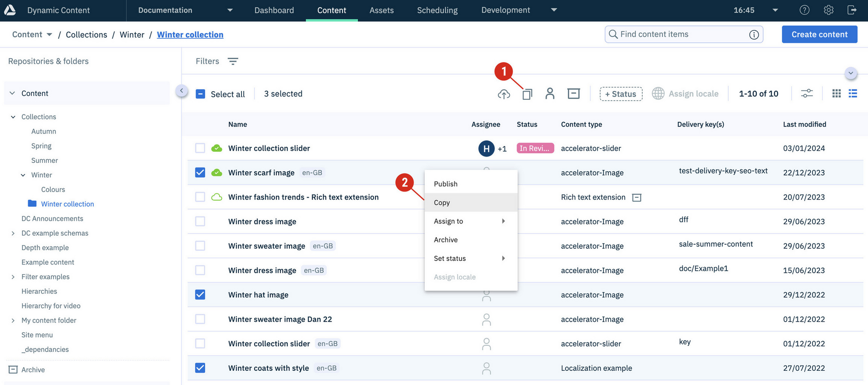
Task: Collapse the Content repository section
Action: click(12, 93)
